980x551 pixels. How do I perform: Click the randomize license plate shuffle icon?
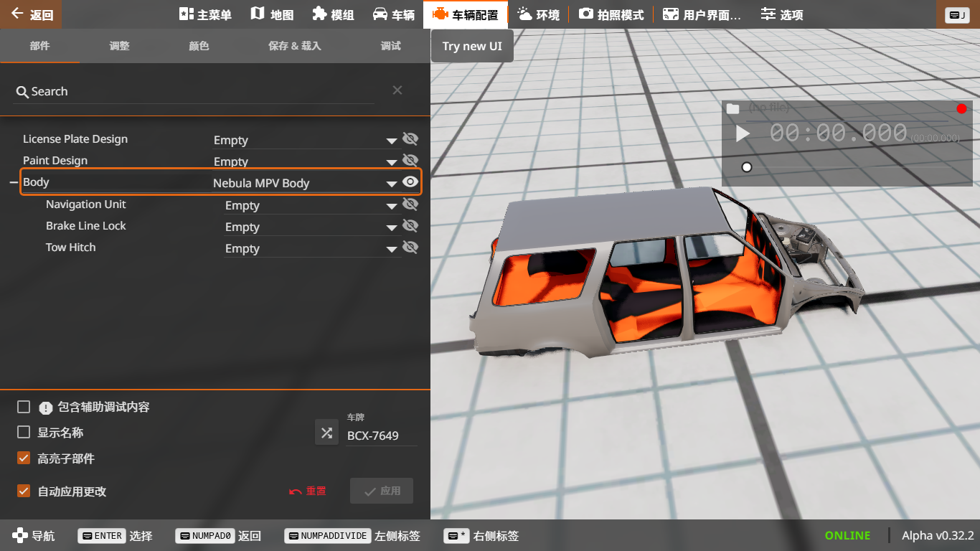(x=326, y=433)
